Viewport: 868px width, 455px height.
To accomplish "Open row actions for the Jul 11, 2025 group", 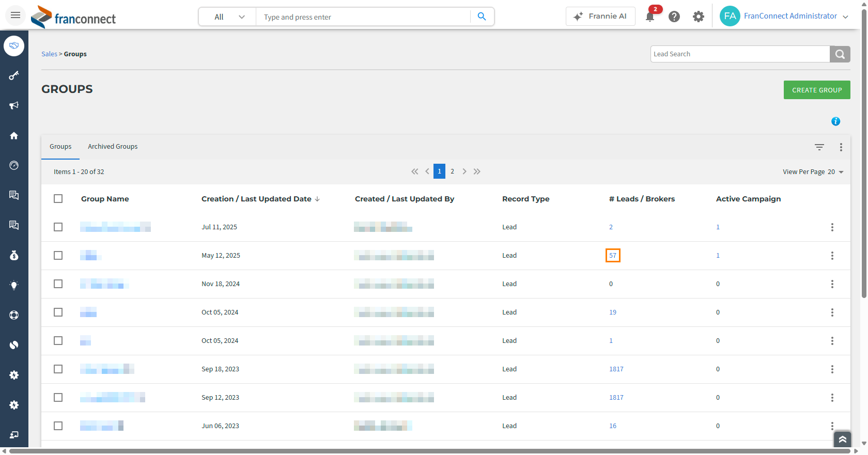I will [832, 227].
